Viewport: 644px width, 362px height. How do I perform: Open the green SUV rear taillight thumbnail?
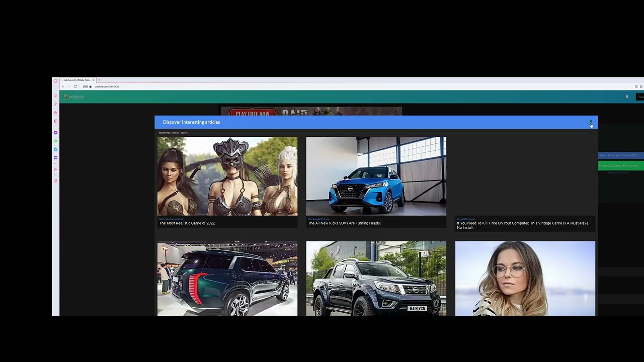pos(227,279)
